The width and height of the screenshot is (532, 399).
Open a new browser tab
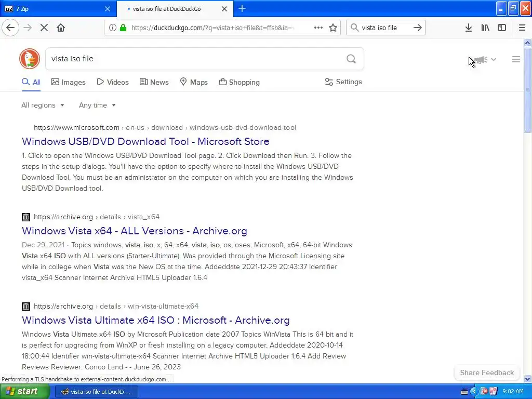(242, 8)
